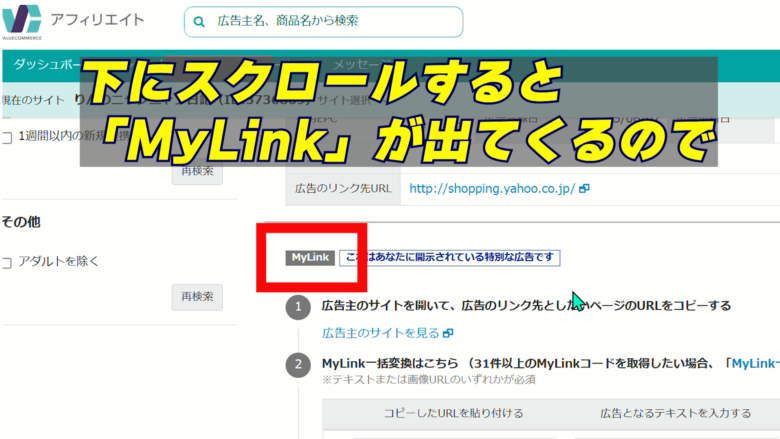Screen dimensions: 780x439
Task: Click external link icon beside shopping.yahoo.co.jp URL
Action: [584, 189]
